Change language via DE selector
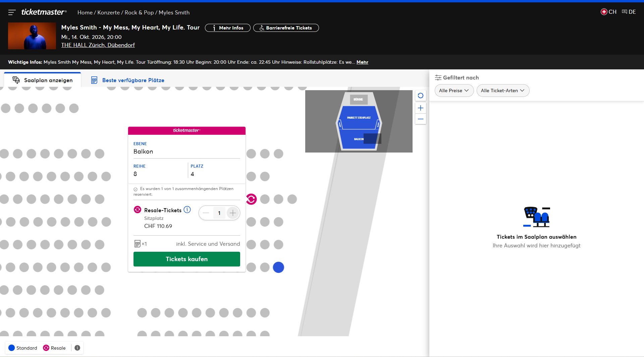Image resolution: width=644 pixels, height=357 pixels. [629, 12]
